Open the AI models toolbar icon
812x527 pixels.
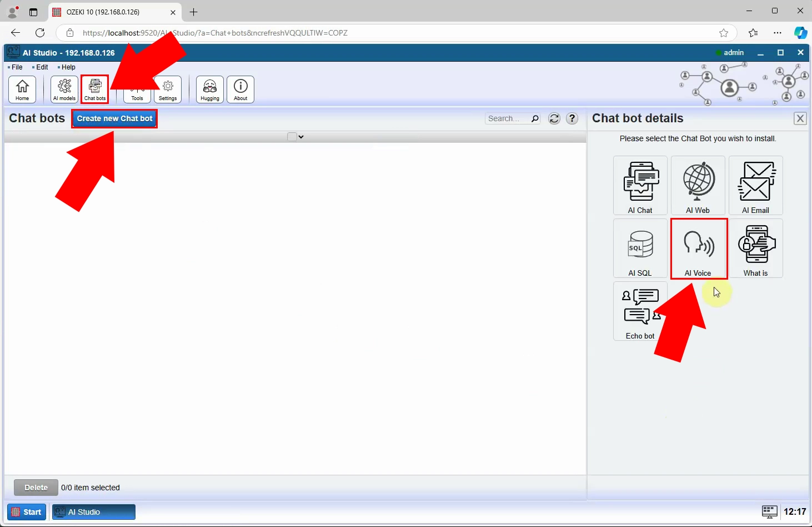coord(64,90)
